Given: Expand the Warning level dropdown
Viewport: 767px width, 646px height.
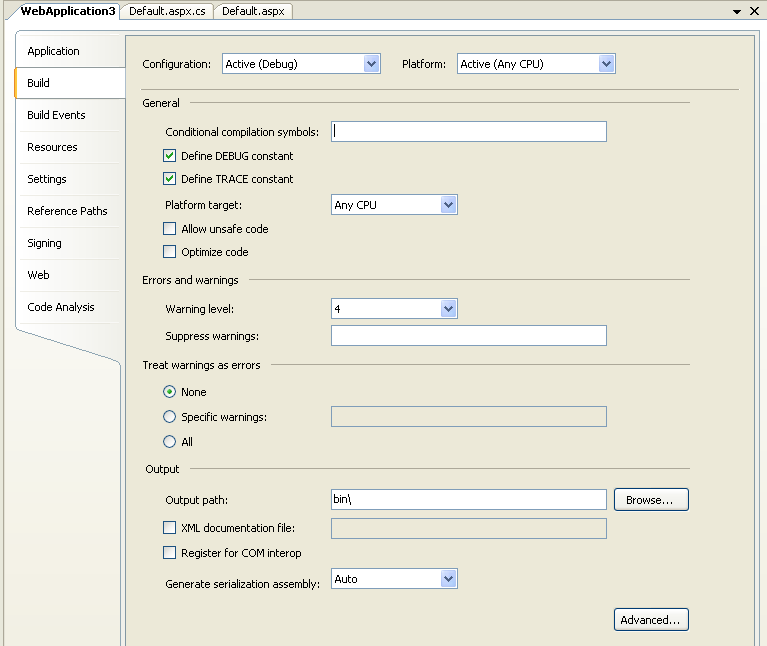Looking at the screenshot, I should (x=394, y=309).
